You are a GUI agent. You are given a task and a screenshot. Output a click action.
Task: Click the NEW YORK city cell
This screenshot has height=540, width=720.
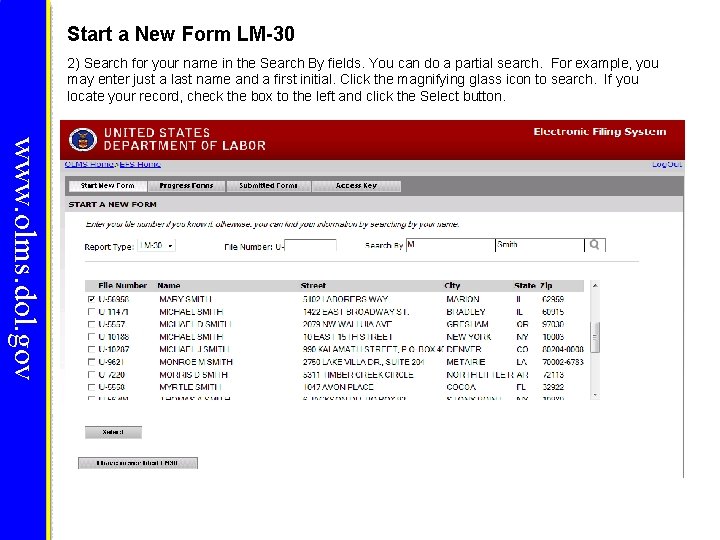pyautogui.click(x=468, y=337)
